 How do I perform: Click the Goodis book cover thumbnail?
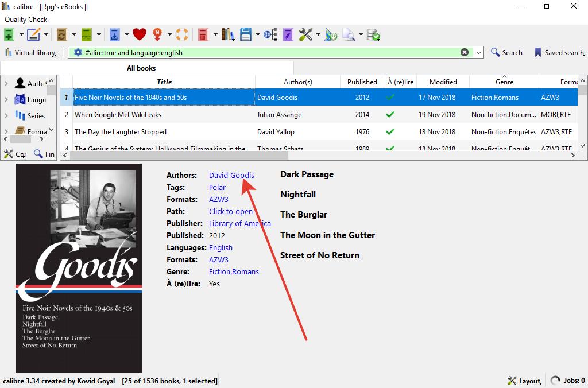tap(78, 267)
